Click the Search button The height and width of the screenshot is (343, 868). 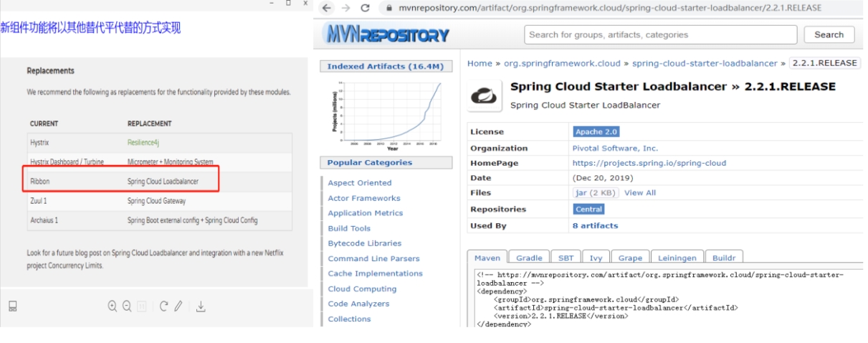pos(829,34)
